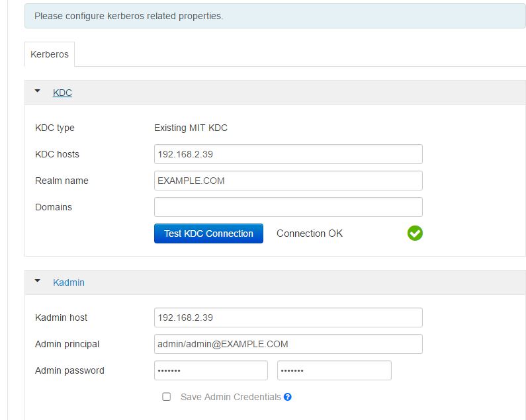Screen dimensions: 526x420
Task: Click the Test KDC Connection button
Action: pyautogui.click(x=208, y=233)
